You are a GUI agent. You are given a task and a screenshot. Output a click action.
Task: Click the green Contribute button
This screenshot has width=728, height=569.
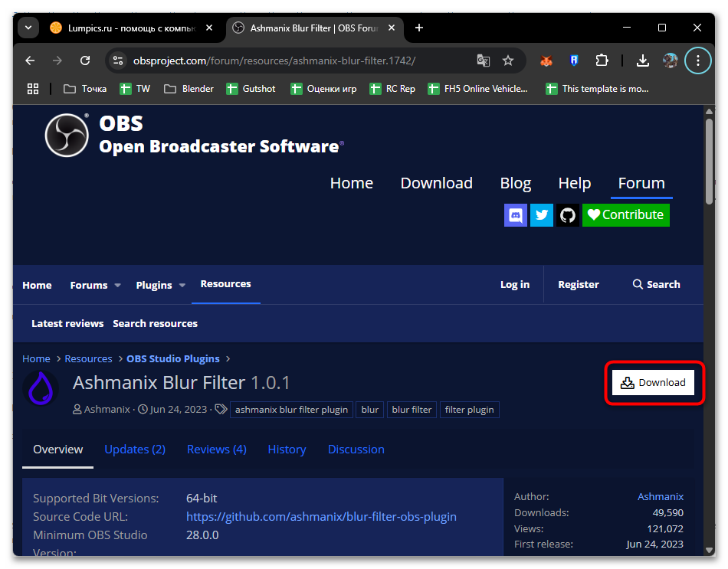(625, 215)
